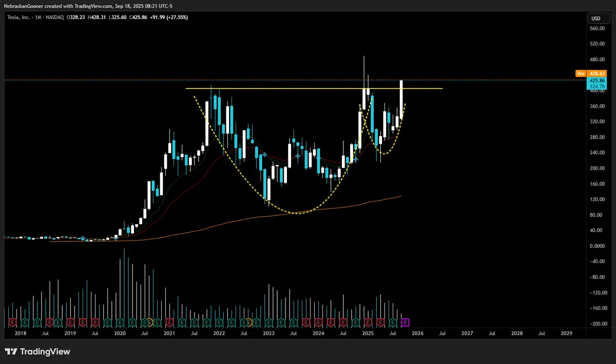This screenshot has height=364, width=616.
Task: Click the 240.00 price axis label
Action: (598, 153)
